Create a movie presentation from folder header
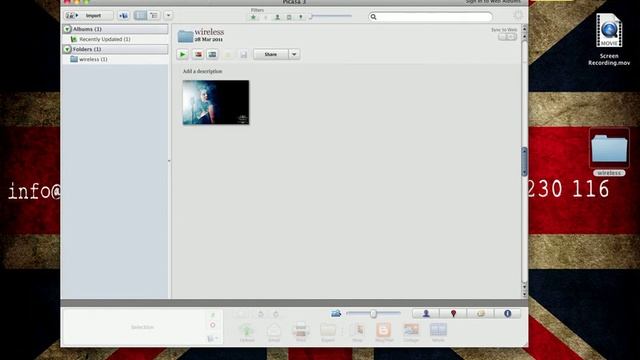Viewport: 640px width, 360px height. (212, 54)
